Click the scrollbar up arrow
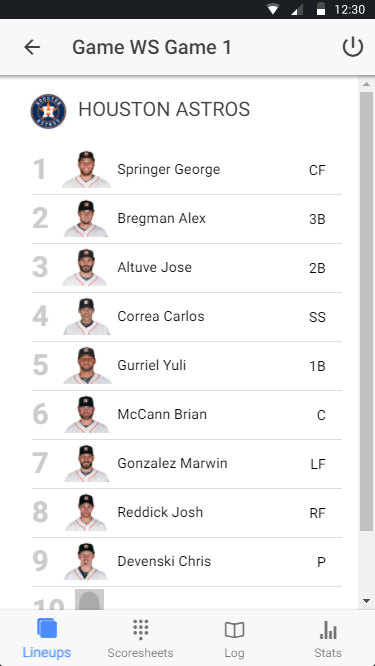 [366, 85]
